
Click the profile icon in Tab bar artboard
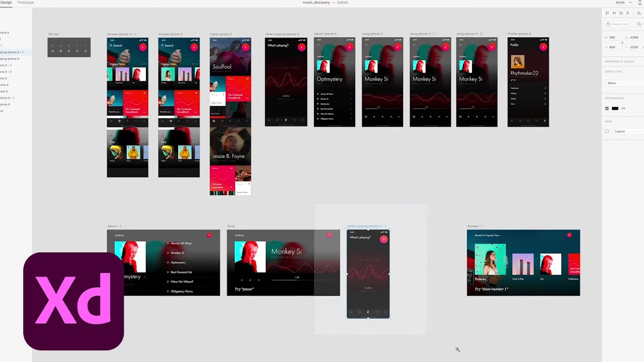point(85,51)
